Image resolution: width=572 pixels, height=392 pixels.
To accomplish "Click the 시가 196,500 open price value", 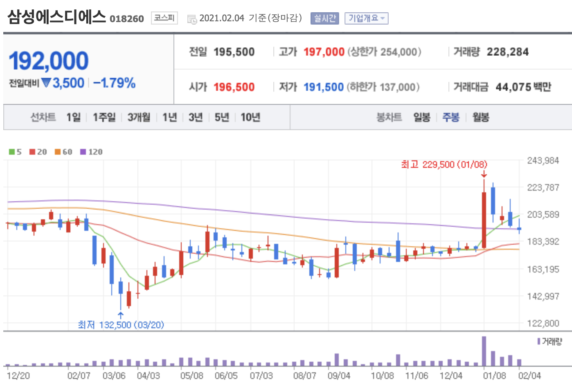I will [x=234, y=87].
